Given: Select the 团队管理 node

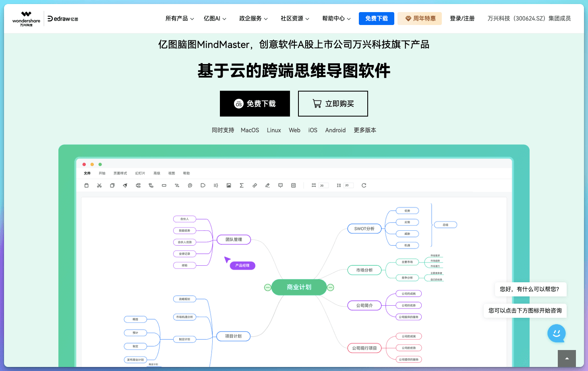Looking at the screenshot, I should pyautogui.click(x=234, y=240).
